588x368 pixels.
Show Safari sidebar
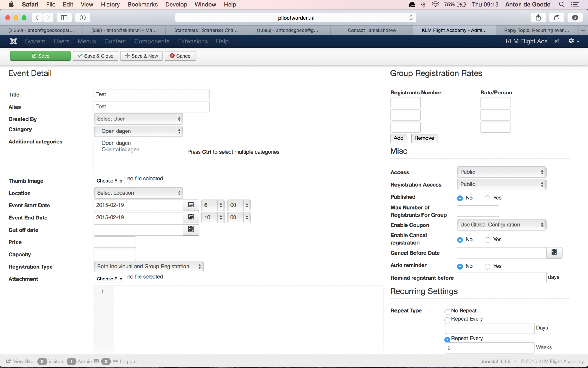[x=64, y=18]
